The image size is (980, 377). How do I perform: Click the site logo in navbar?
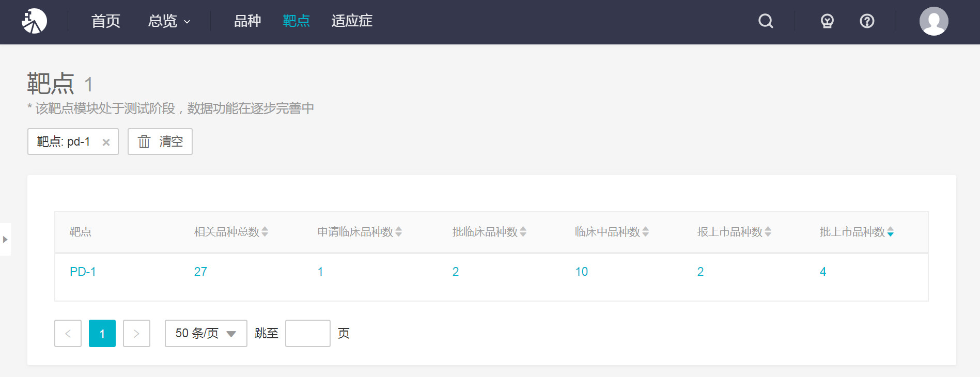[34, 21]
